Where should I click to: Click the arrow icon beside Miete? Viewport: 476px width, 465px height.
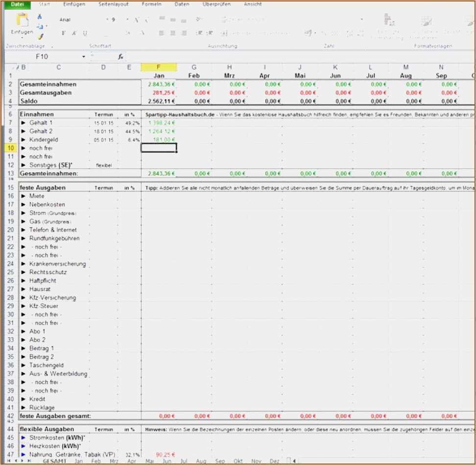[x=23, y=196]
